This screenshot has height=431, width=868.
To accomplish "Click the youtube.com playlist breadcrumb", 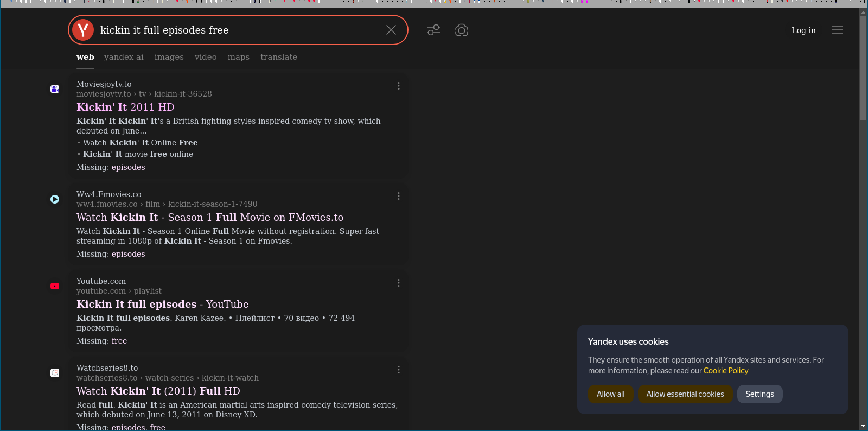I will [119, 291].
